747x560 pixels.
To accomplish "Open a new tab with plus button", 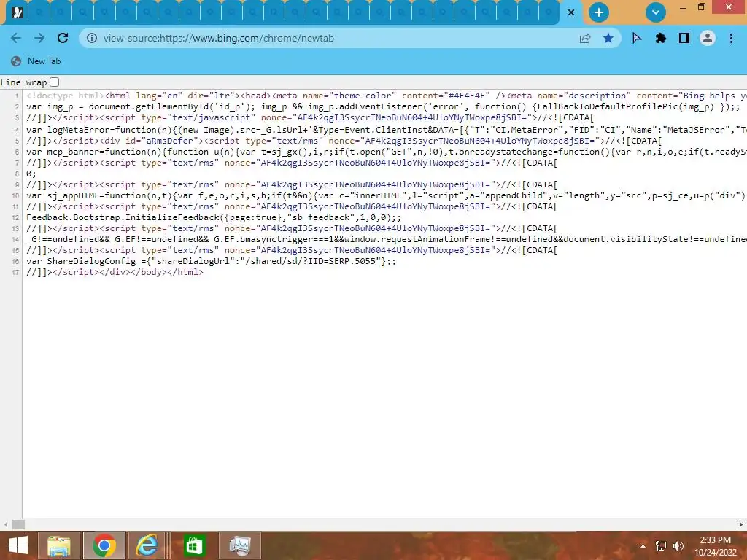I will 598,12.
